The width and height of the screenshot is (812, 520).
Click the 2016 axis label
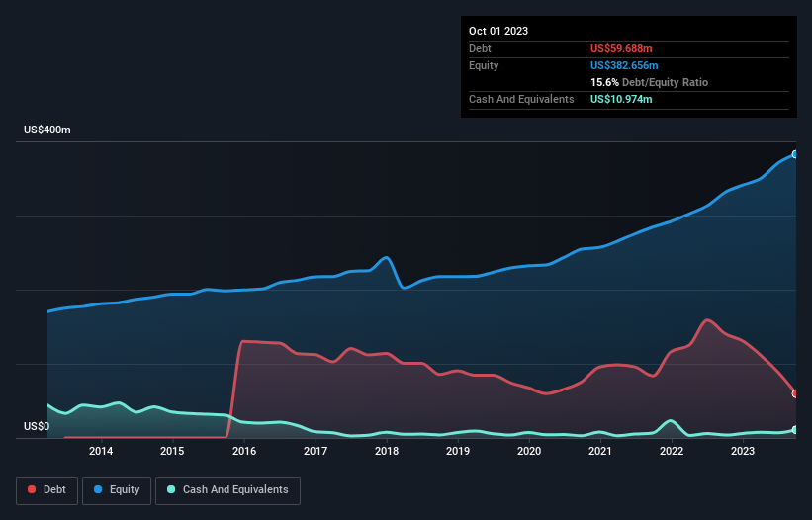(244, 451)
